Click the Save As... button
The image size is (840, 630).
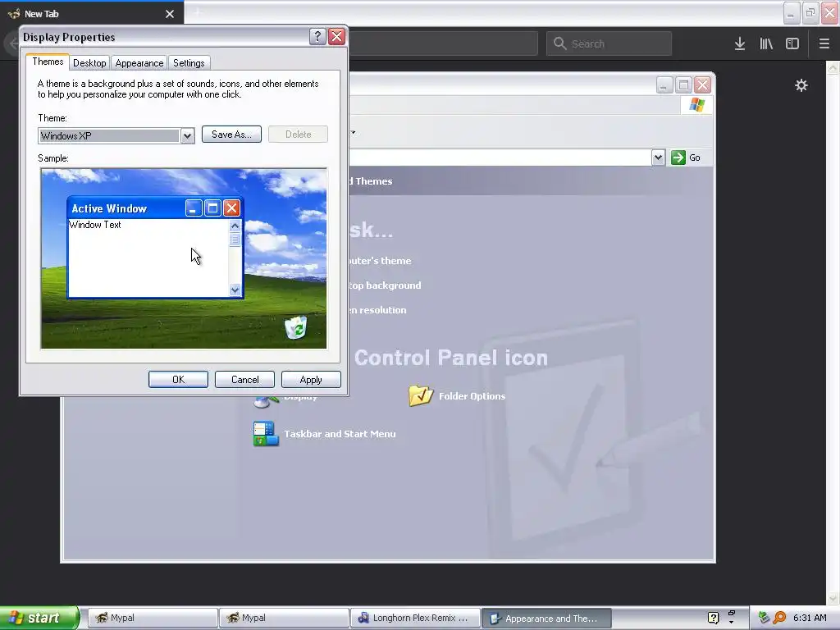(231, 135)
